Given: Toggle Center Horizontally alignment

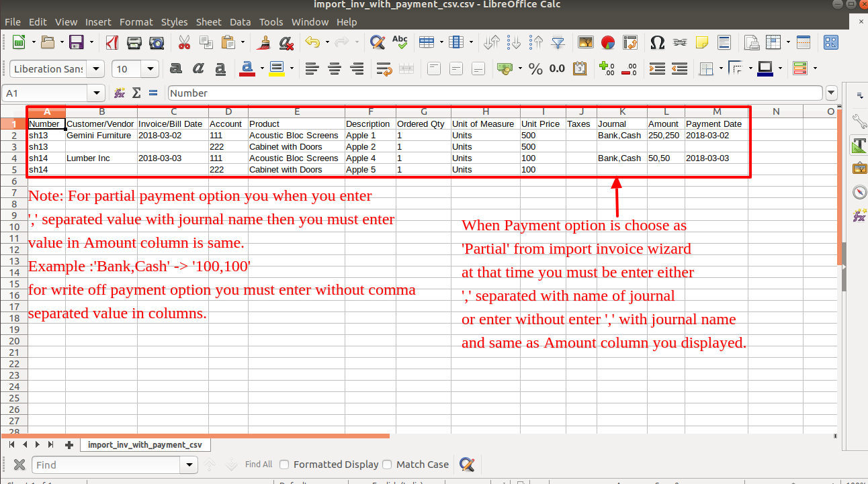Looking at the screenshot, I should point(335,68).
